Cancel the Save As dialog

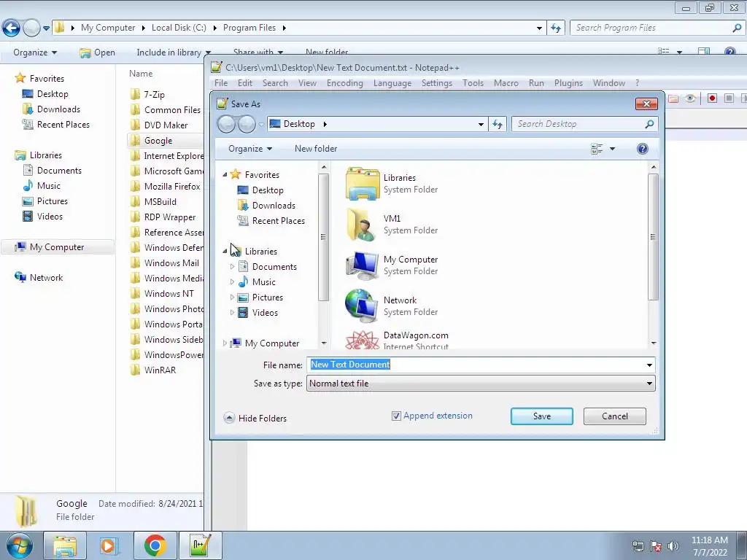click(614, 416)
